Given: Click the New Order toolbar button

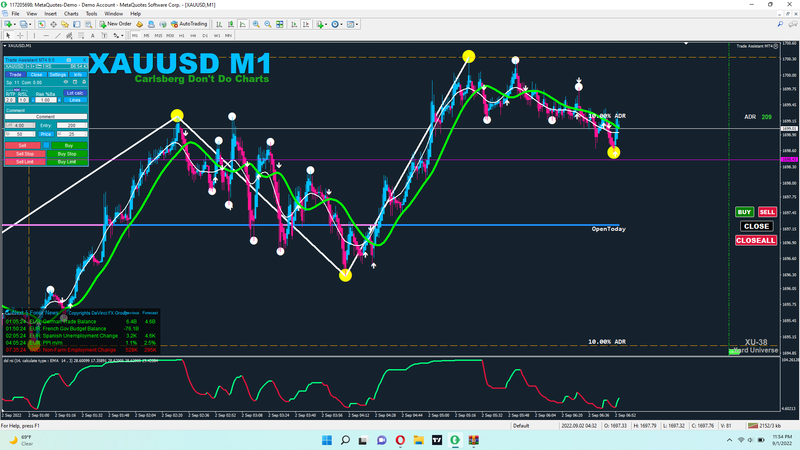Looking at the screenshot, I should (x=115, y=24).
